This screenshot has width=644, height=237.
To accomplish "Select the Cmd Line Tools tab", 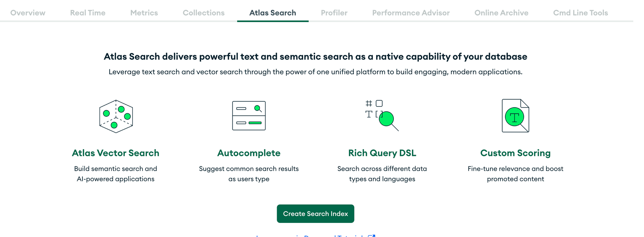I will pyautogui.click(x=580, y=13).
